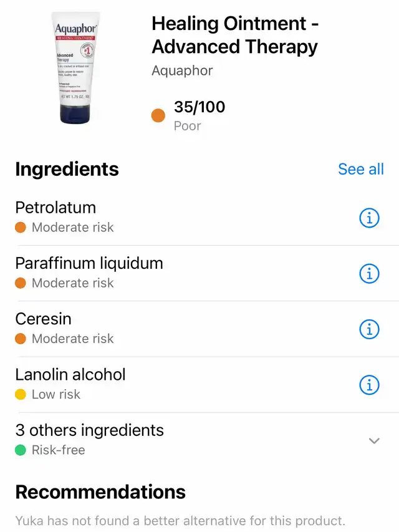The width and height of the screenshot is (399, 532).
Task: Show Ceresin details via info icon
Action: pyautogui.click(x=370, y=329)
